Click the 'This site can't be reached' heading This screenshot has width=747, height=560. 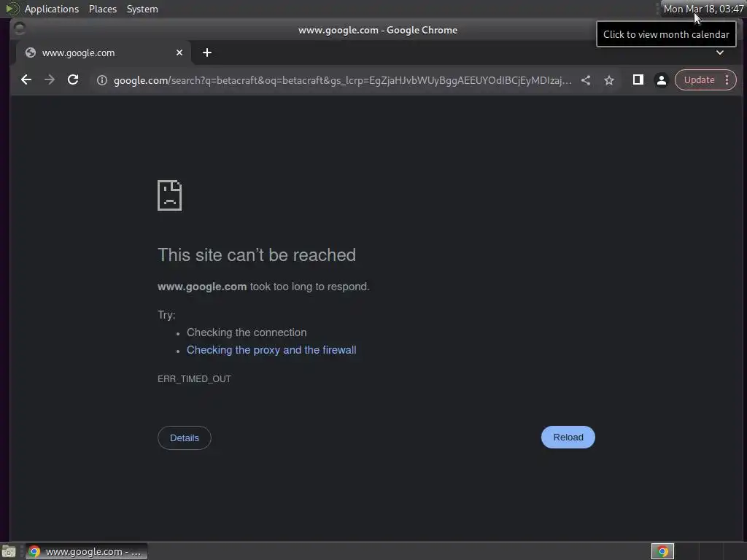[257, 254]
